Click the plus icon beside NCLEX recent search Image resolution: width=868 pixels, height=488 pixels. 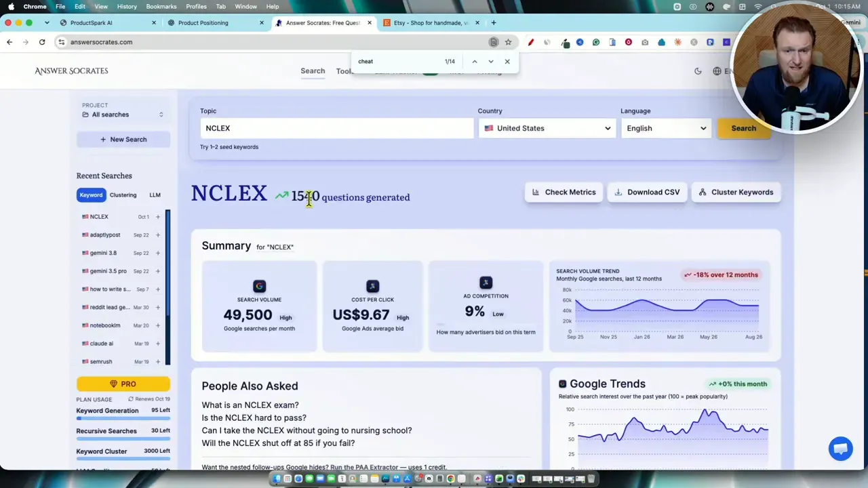(158, 217)
